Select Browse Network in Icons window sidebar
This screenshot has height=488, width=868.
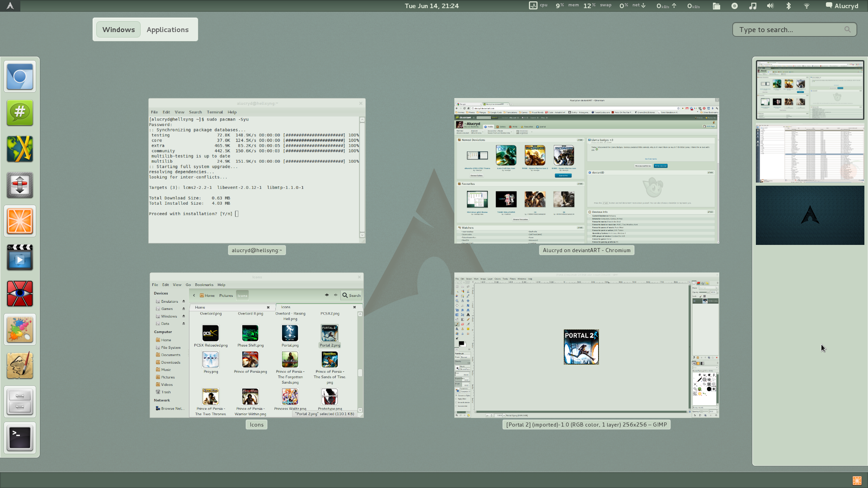(170, 408)
